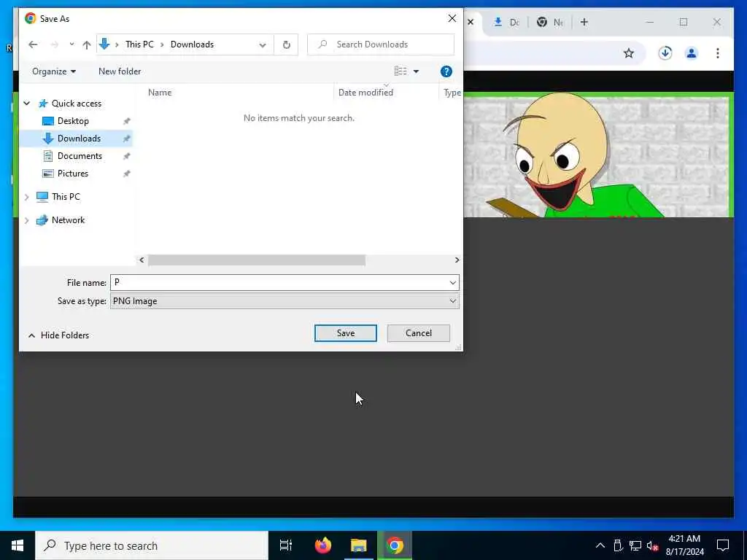Click the horizontal scrollbar left arrow
Image resolution: width=747 pixels, height=560 pixels.
click(142, 260)
